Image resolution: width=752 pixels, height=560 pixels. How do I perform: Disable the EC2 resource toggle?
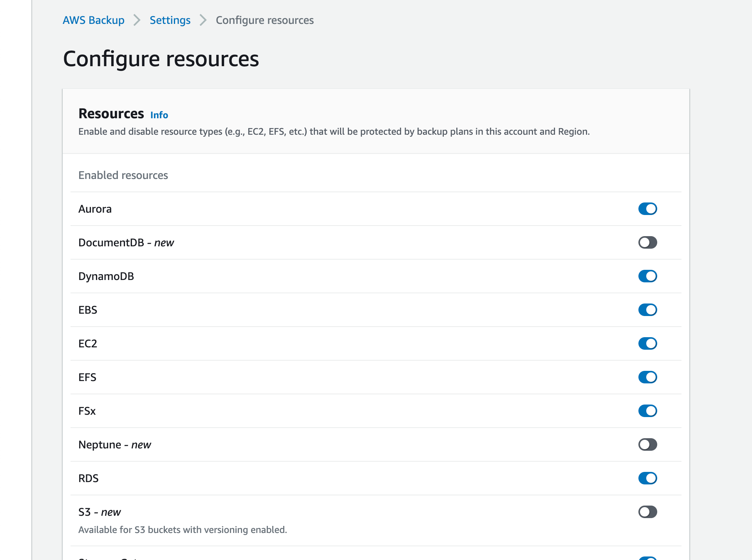[x=647, y=343]
